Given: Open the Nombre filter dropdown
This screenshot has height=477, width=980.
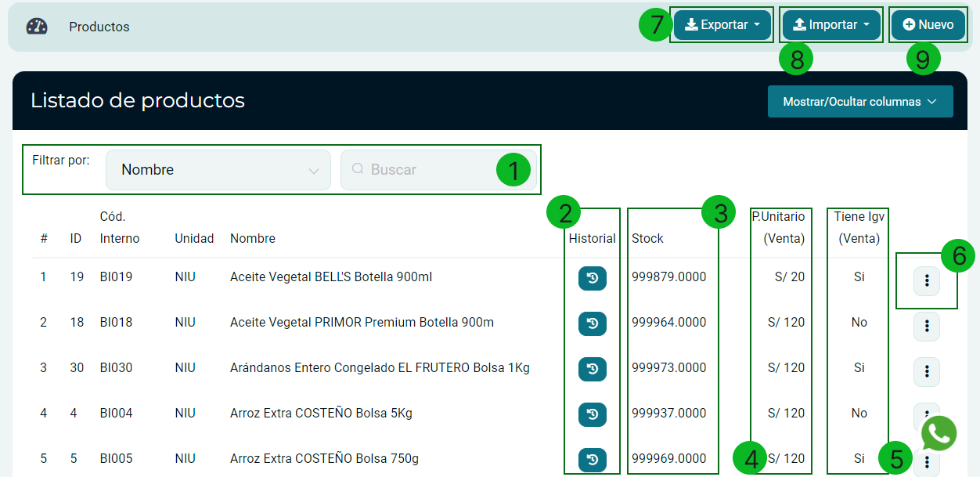Looking at the screenshot, I should click(218, 170).
